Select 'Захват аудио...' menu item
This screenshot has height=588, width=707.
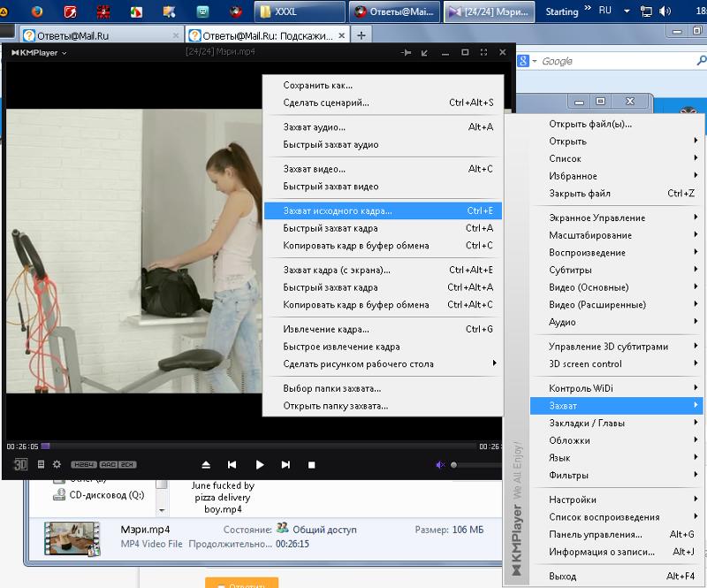click(x=383, y=127)
